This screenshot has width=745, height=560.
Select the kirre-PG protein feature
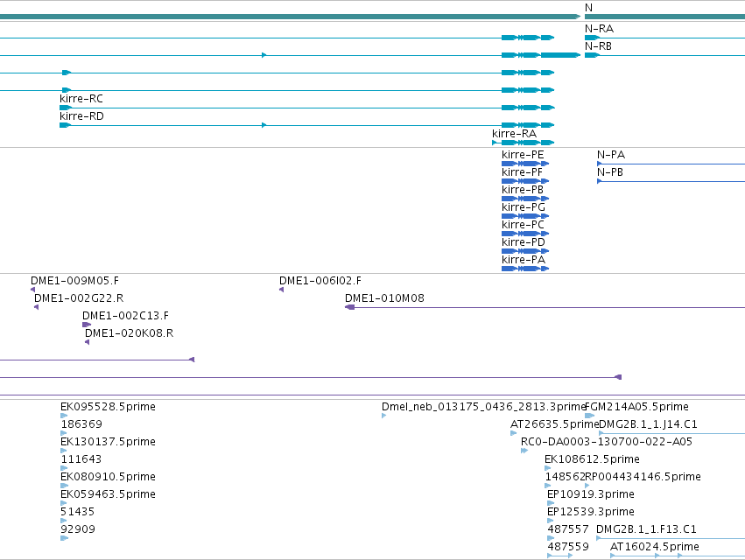click(525, 216)
